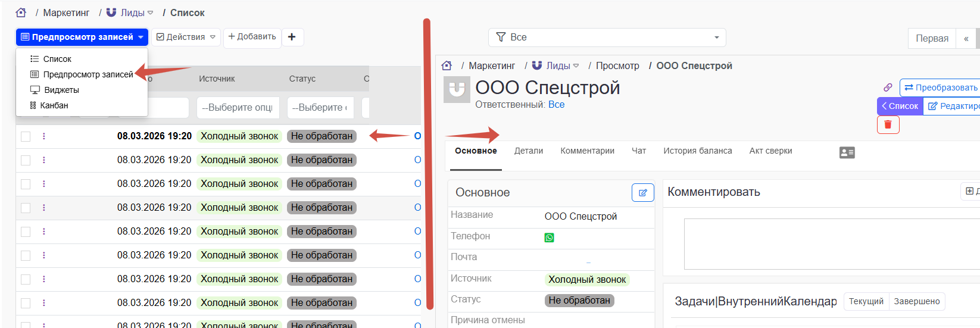Switch to the Детали tab
This screenshot has height=328, width=980.
click(x=528, y=151)
